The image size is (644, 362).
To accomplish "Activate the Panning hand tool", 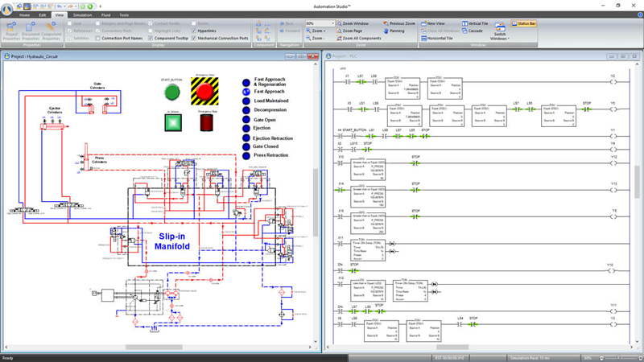I will point(394,31).
